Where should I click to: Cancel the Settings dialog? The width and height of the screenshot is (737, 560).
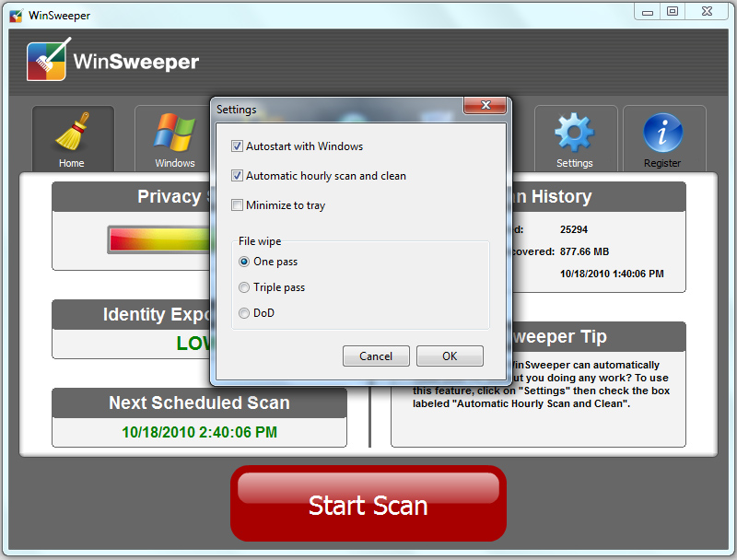click(x=376, y=356)
